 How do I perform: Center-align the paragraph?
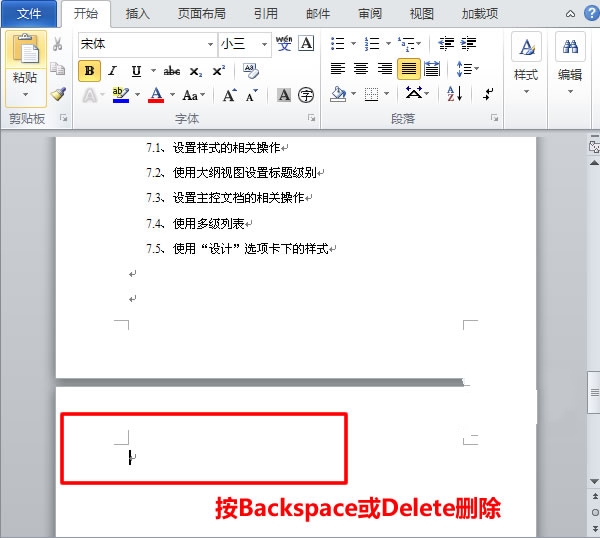361,69
